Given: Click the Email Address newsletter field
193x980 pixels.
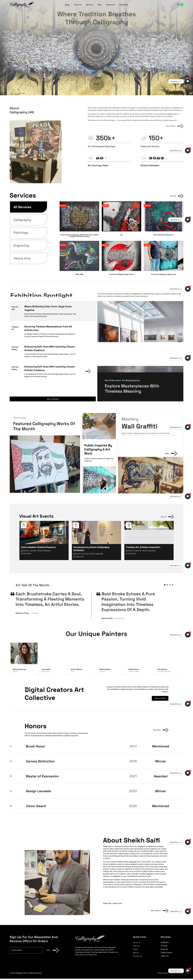Looking at the screenshot, I should [26, 950].
